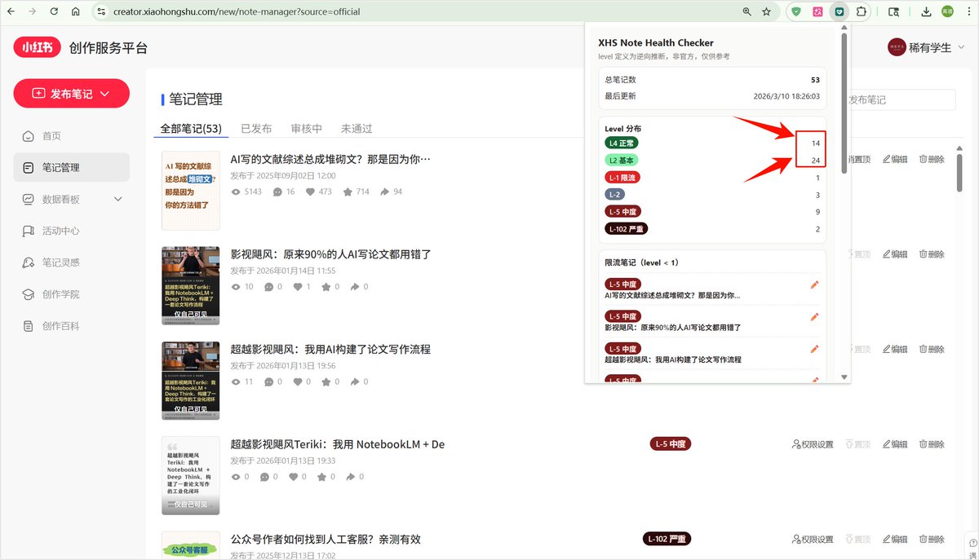979x560 pixels.
Task: Switch to the 已发布 tab
Action: point(256,129)
